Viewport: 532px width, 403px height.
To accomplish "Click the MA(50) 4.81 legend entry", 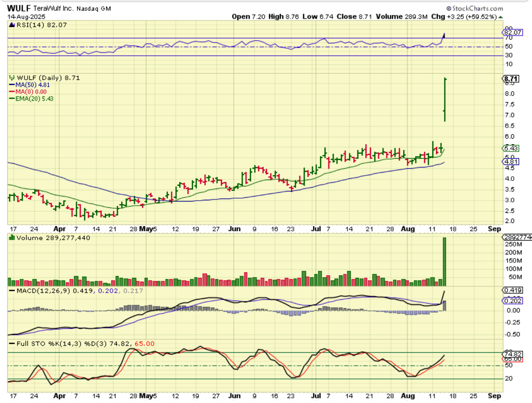I will 32,85.
